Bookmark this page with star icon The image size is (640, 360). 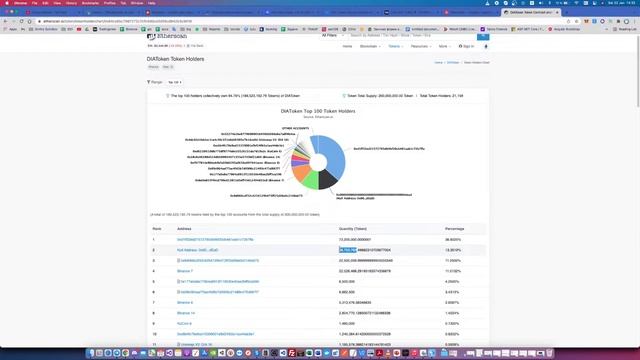(x=576, y=21)
